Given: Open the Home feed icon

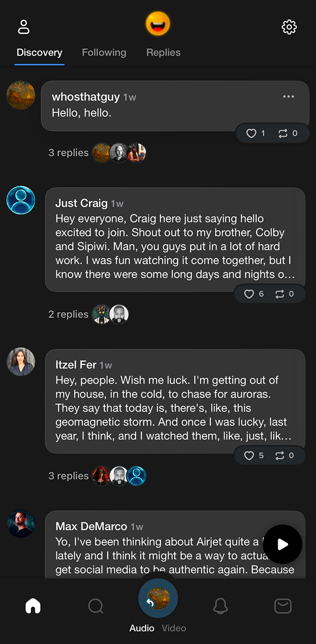Looking at the screenshot, I should pyautogui.click(x=33, y=606).
